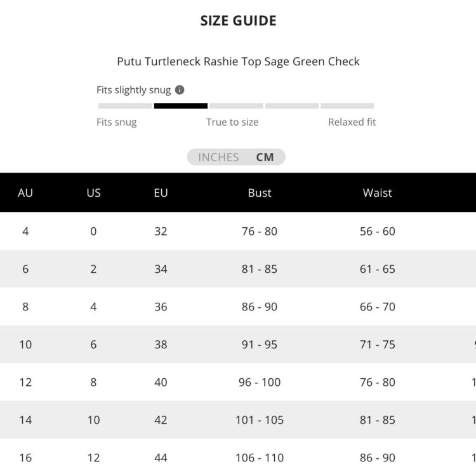Image resolution: width=476 pixels, height=476 pixels.
Task: Click the highlighted black fit scale segment
Action: (181, 106)
